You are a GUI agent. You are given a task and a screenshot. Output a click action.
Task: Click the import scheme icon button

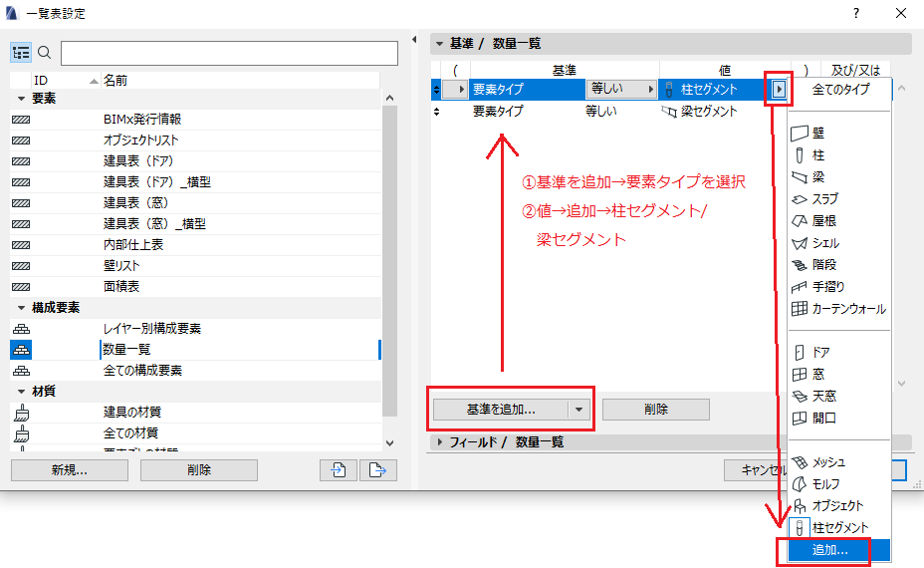click(339, 470)
